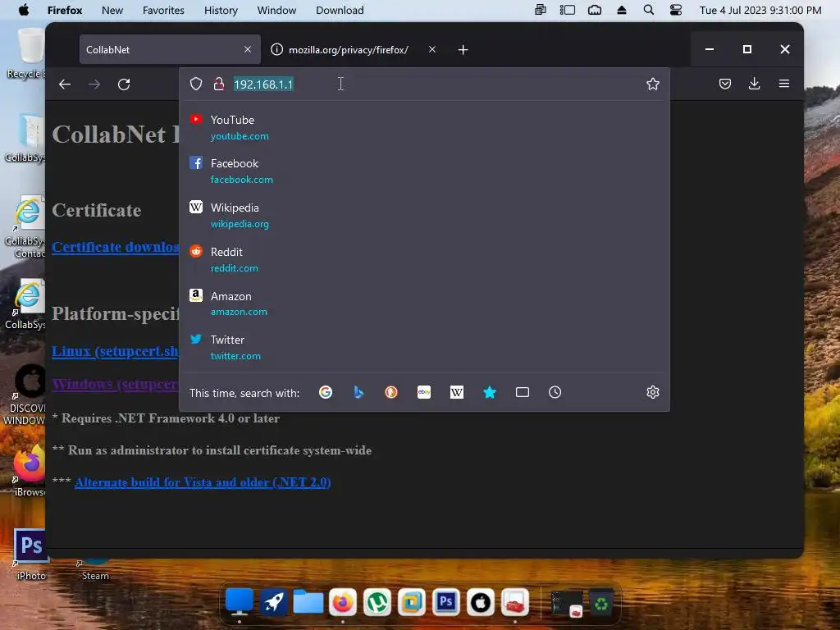The width and height of the screenshot is (840, 630).
Task: Open Photoshop from the dock
Action: (445, 603)
